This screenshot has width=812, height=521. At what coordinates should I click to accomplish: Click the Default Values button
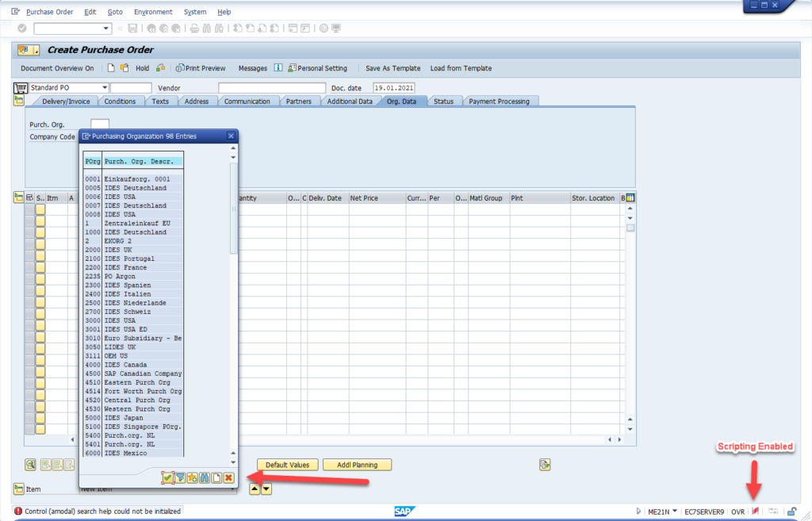287,465
